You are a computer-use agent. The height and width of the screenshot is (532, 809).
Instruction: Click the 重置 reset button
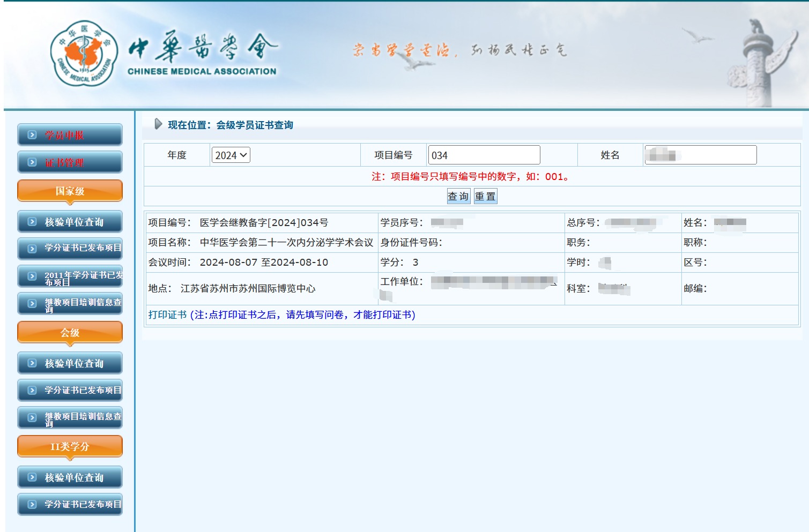485,197
